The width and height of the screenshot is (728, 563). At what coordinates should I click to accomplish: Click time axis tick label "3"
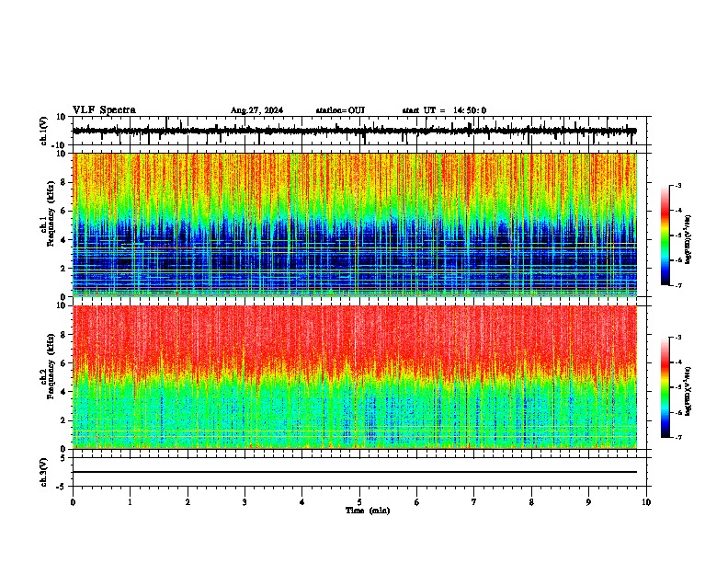point(245,502)
